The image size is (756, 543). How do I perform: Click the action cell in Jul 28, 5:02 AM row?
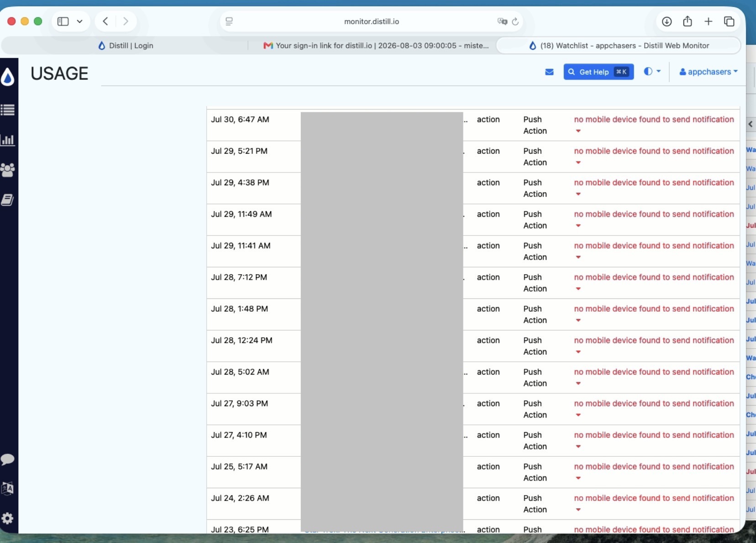pyautogui.click(x=488, y=372)
